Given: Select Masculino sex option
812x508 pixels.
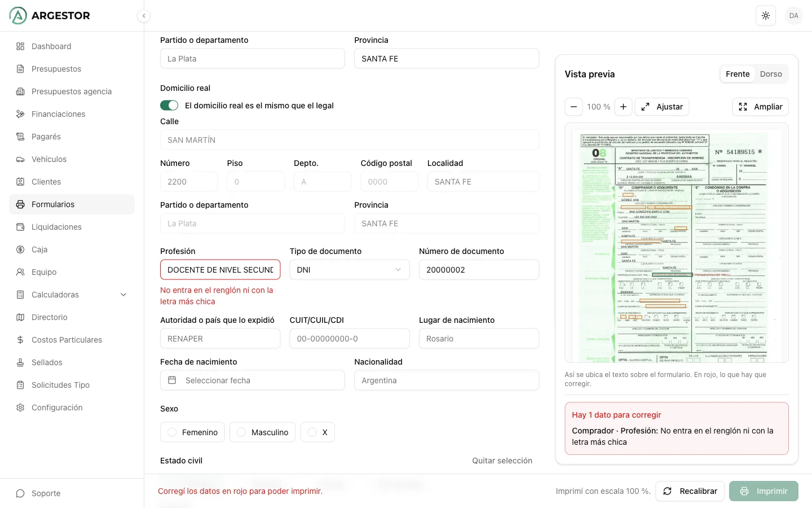Looking at the screenshot, I should point(263,432).
